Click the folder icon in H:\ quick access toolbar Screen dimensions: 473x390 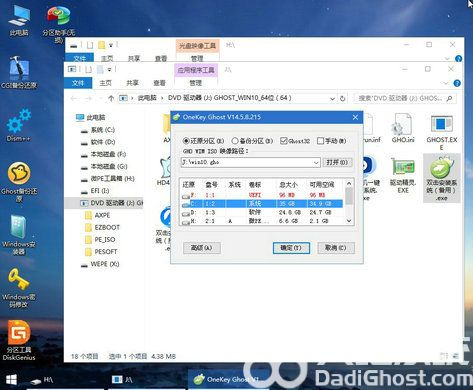[101, 45]
